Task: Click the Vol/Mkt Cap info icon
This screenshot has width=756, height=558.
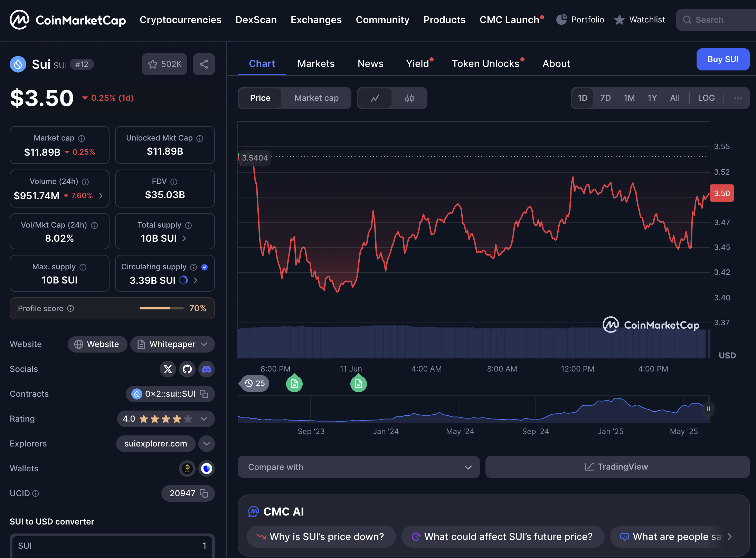Action: click(x=94, y=225)
